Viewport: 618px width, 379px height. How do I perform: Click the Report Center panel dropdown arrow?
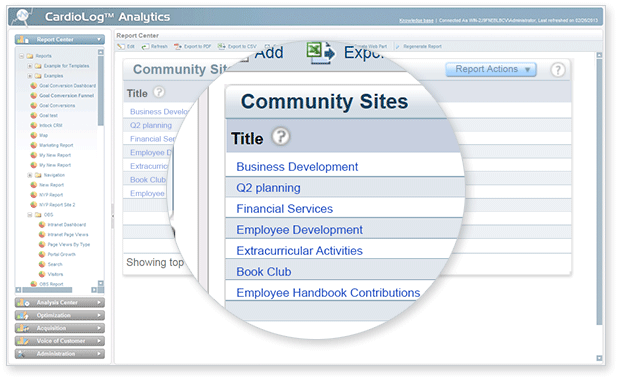tap(99, 39)
